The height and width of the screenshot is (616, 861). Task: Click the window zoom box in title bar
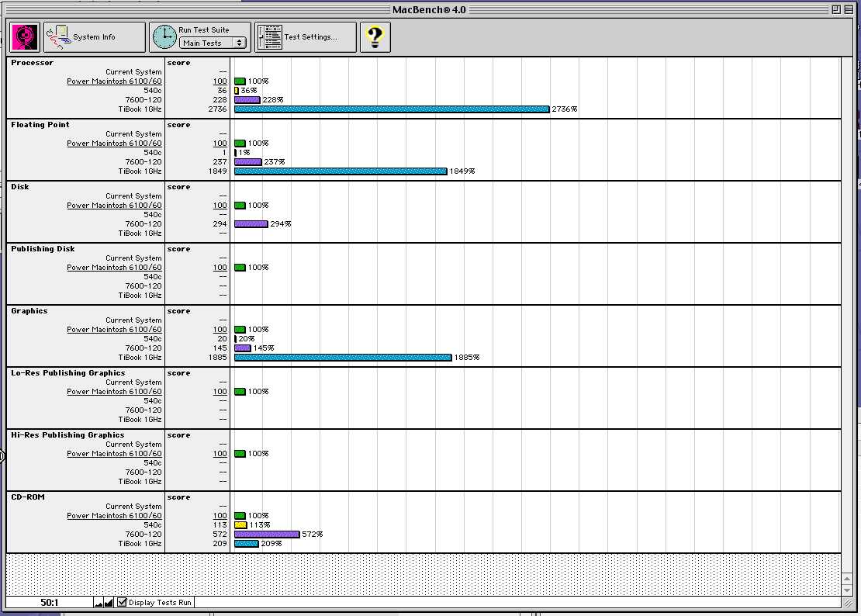pos(835,9)
